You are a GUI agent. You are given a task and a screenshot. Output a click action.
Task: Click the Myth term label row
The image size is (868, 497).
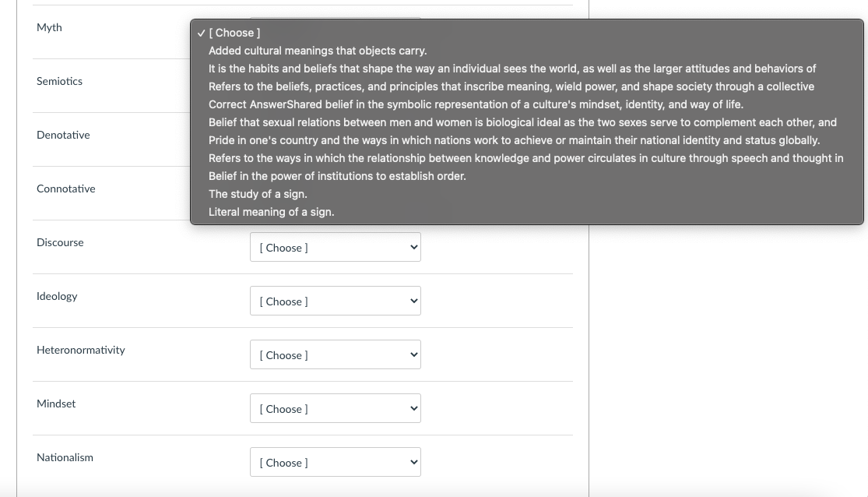click(x=49, y=27)
